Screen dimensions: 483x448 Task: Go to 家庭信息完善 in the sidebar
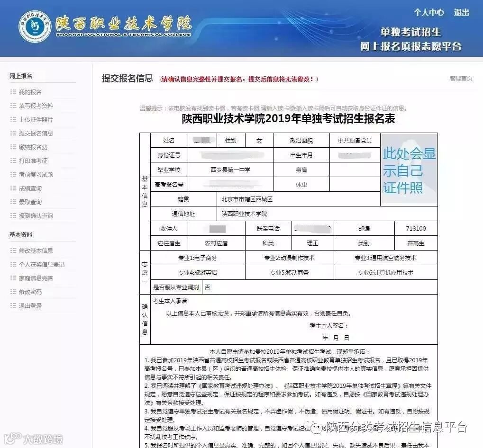pyautogui.click(x=36, y=278)
